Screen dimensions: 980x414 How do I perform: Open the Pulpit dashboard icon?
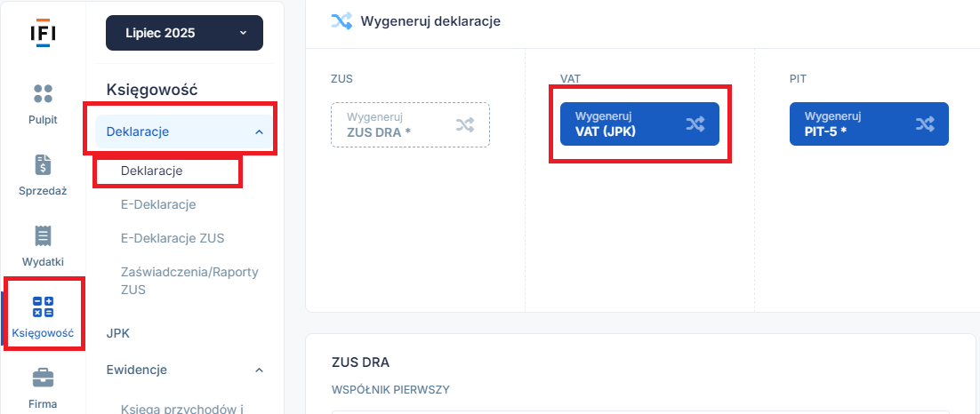click(43, 93)
